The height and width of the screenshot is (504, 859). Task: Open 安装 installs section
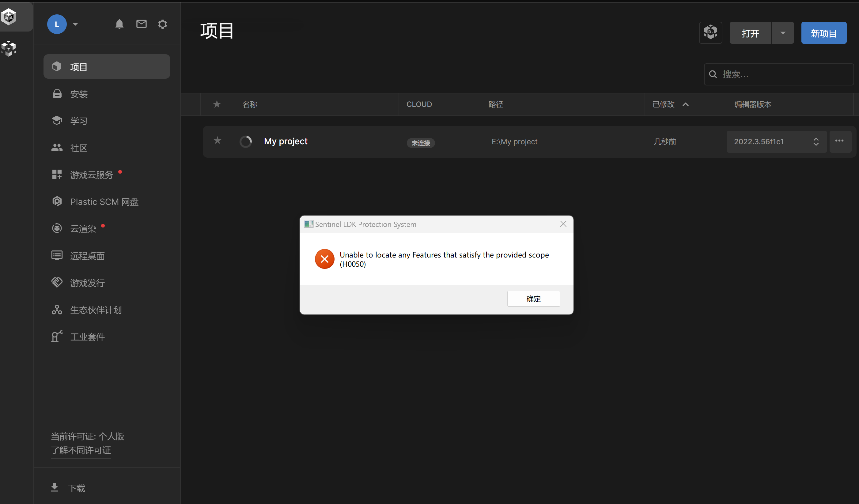(107, 94)
